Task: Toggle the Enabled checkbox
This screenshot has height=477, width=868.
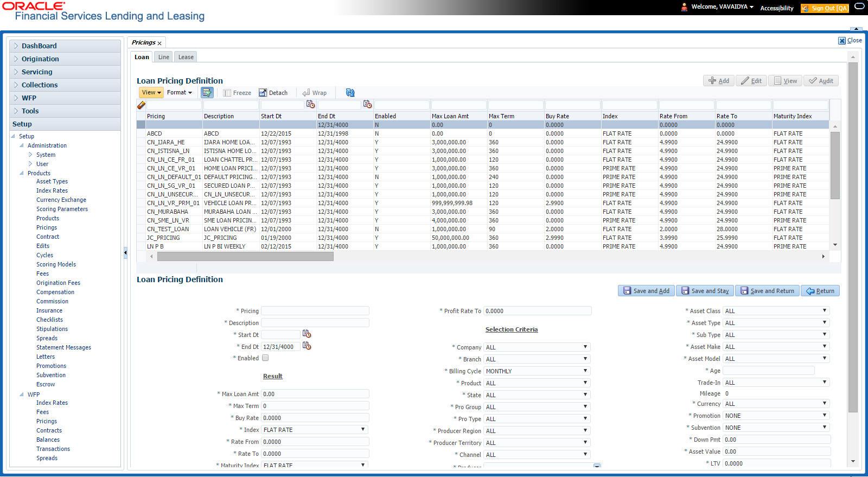Action: coord(265,358)
